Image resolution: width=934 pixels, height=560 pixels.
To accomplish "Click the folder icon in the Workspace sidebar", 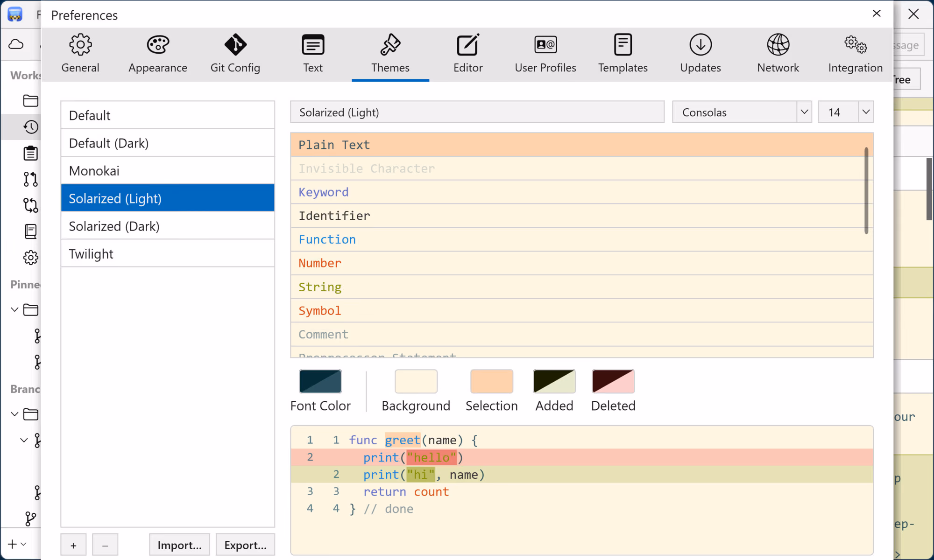I will 31,101.
